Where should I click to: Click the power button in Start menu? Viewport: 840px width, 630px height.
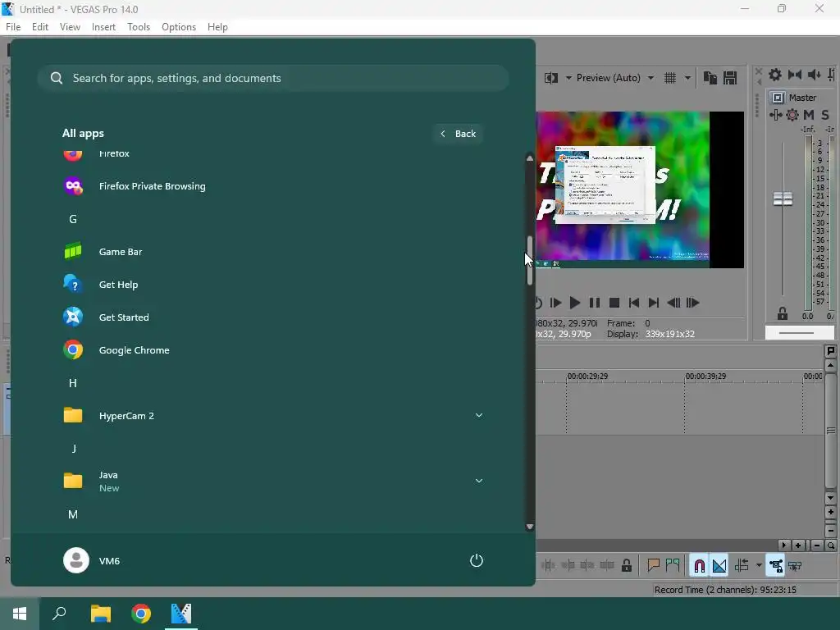coord(477,560)
